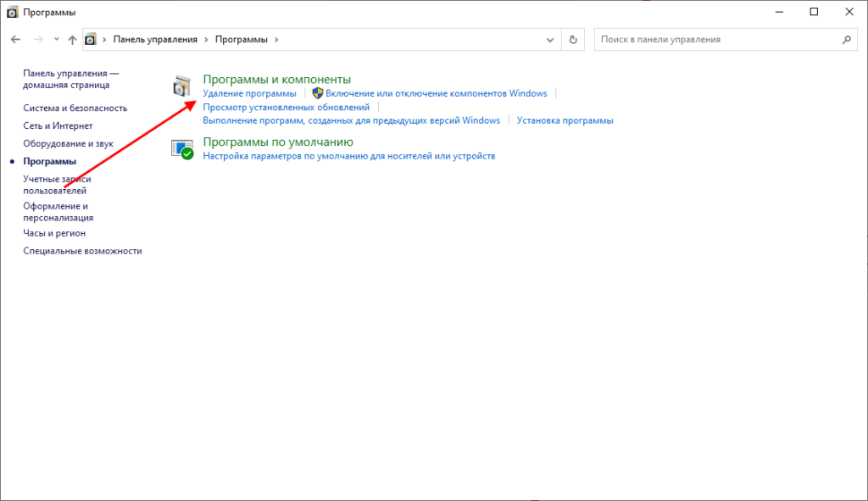
Task: Expand the chevron after Программы in breadcrumb
Action: coord(276,40)
